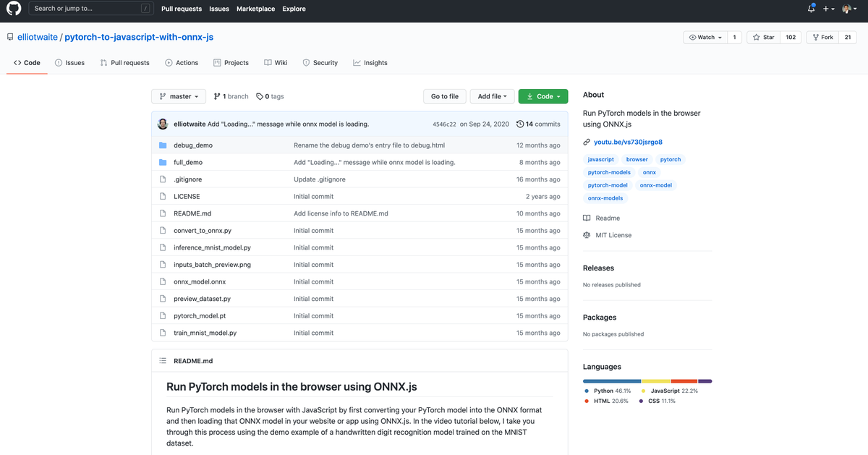Open the Insights tab
Image resolution: width=868 pixels, height=455 pixels.
tap(370, 62)
